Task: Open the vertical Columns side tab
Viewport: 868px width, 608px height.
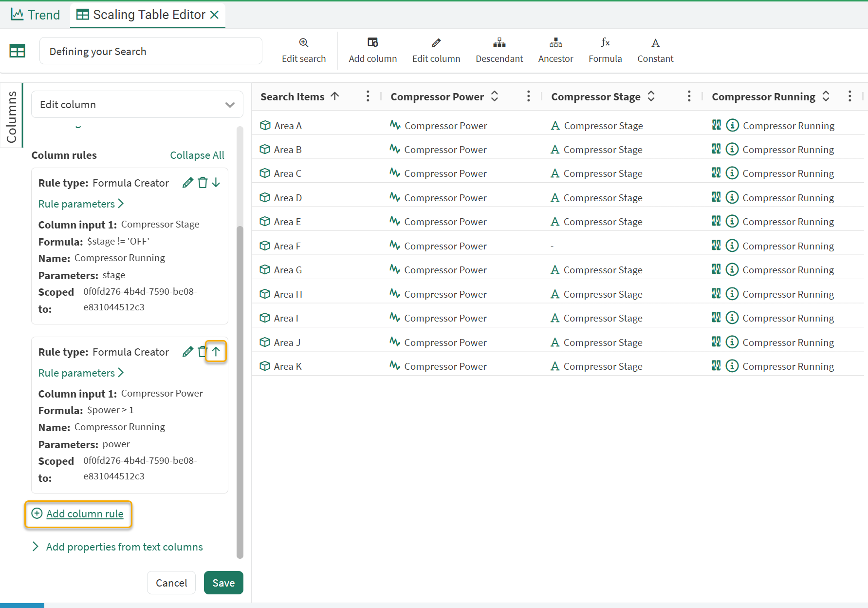Action: pos(12,117)
